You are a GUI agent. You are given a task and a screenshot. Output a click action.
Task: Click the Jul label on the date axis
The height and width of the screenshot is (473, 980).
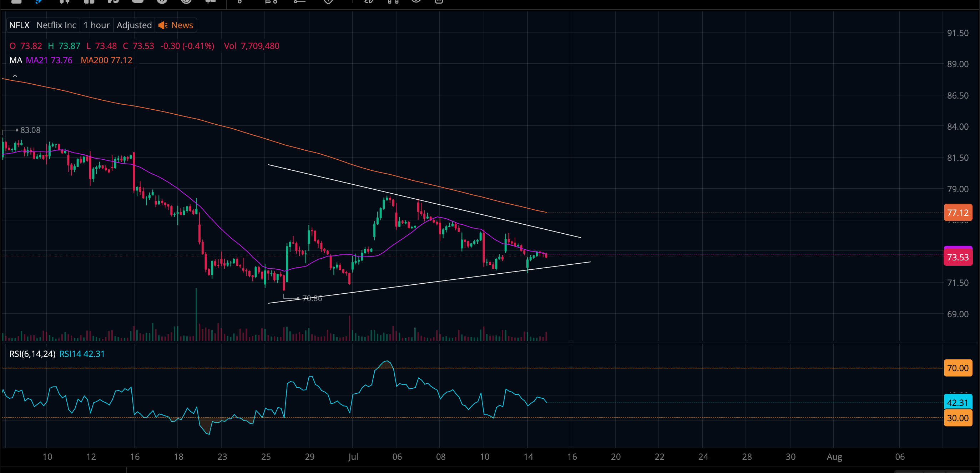click(353, 457)
